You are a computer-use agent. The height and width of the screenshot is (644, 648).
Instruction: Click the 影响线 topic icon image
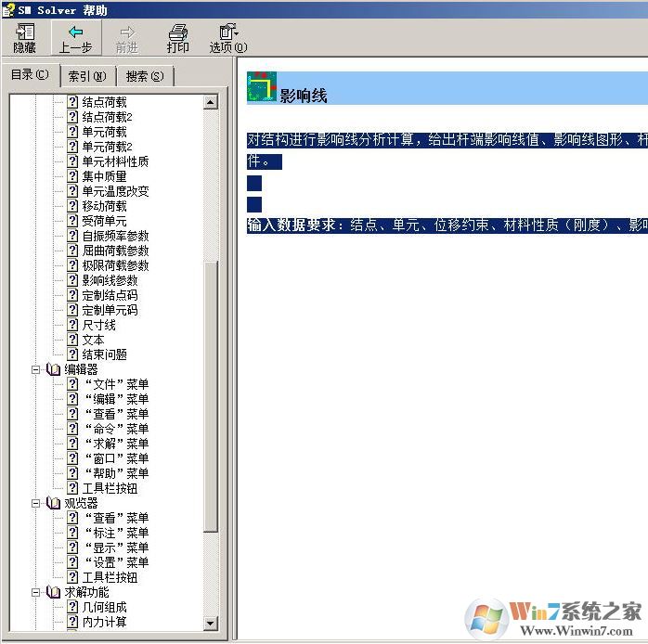click(x=262, y=86)
